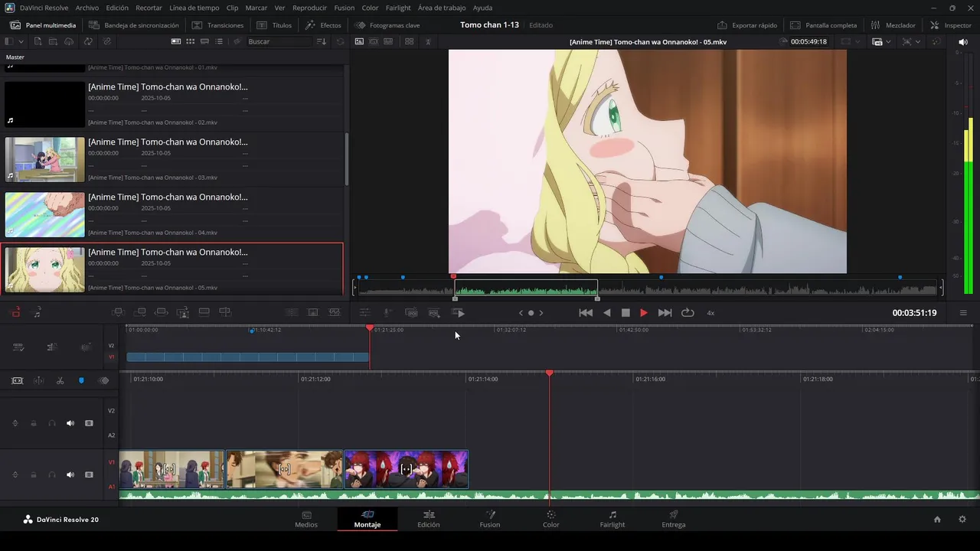Click the stop button in transport controls
This screenshot has width=980, height=551.
[x=626, y=312]
